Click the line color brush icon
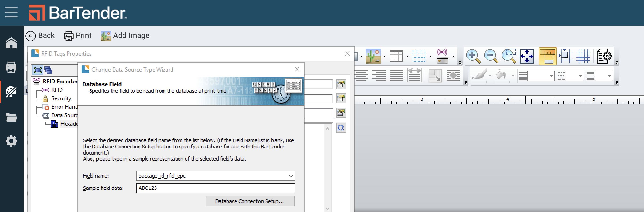This screenshot has width=644, height=212. (x=479, y=76)
